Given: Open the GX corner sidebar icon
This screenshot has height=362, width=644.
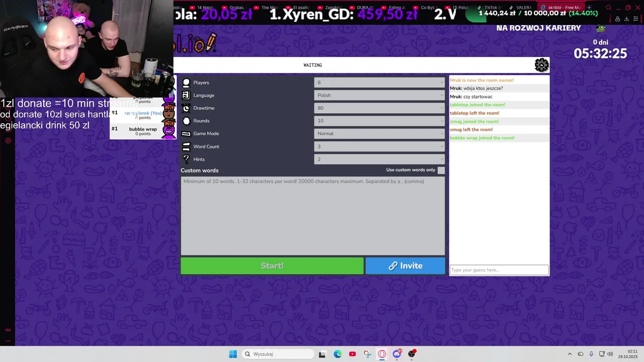Looking at the screenshot, I should 8,330.
